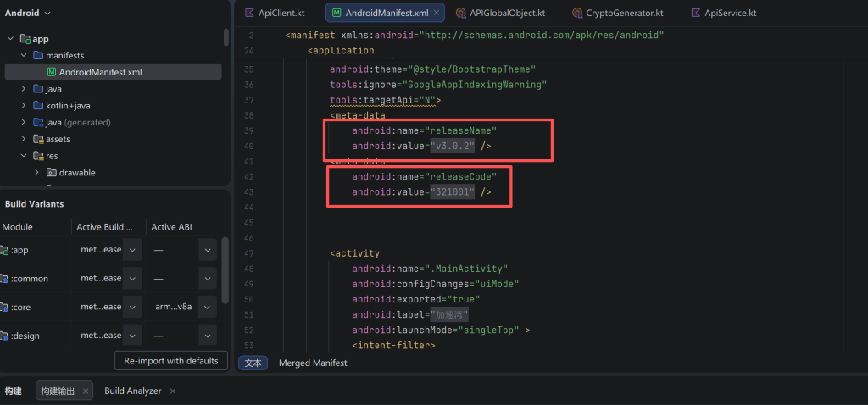Image resolution: width=868 pixels, height=405 pixels.
Task: Click the :design module icon in Build Variants
Action: pyautogui.click(x=3, y=336)
